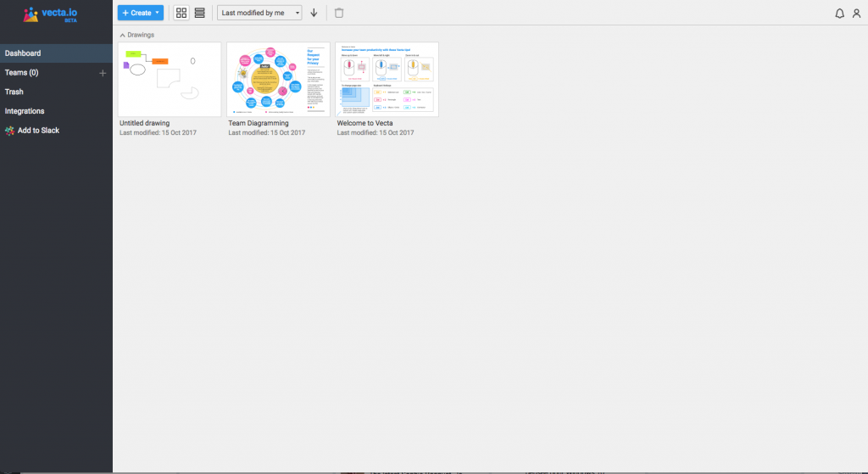Image resolution: width=868 pixels, height=474 pixels.
Task: Open the Last modified by me dropdown
Action: tap(259, 13)
